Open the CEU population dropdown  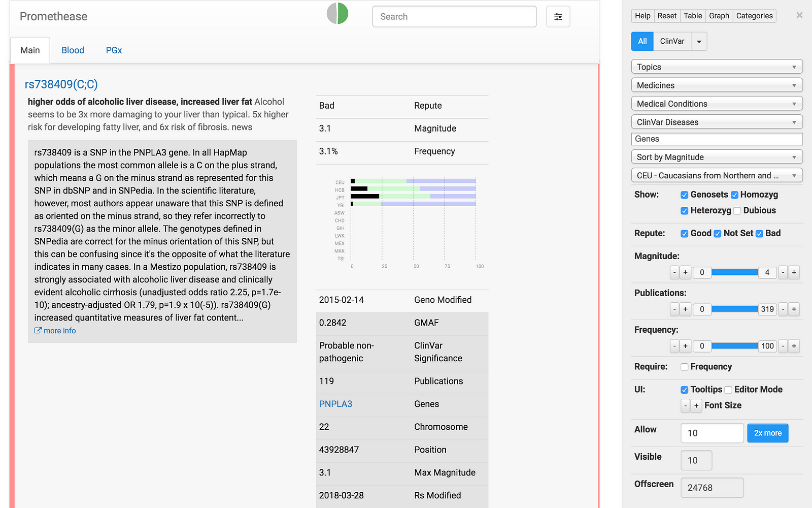pos(717,175)
